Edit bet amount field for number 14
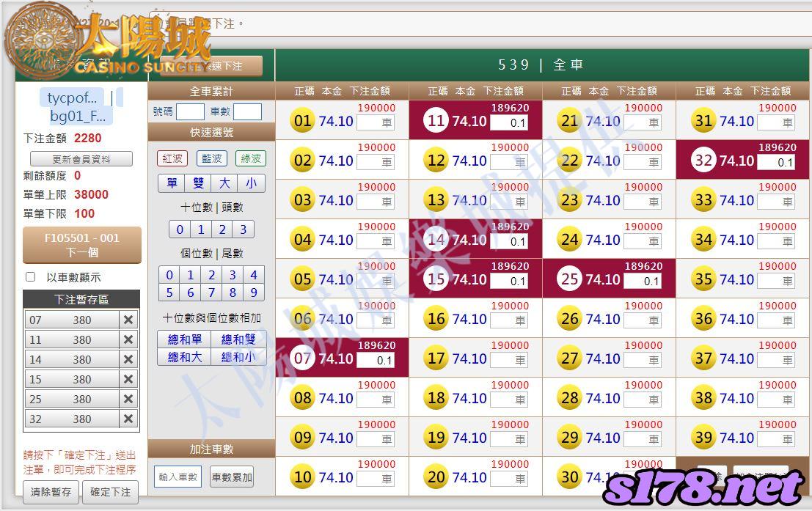The image size is (812, 511). [x=509, y=242]
